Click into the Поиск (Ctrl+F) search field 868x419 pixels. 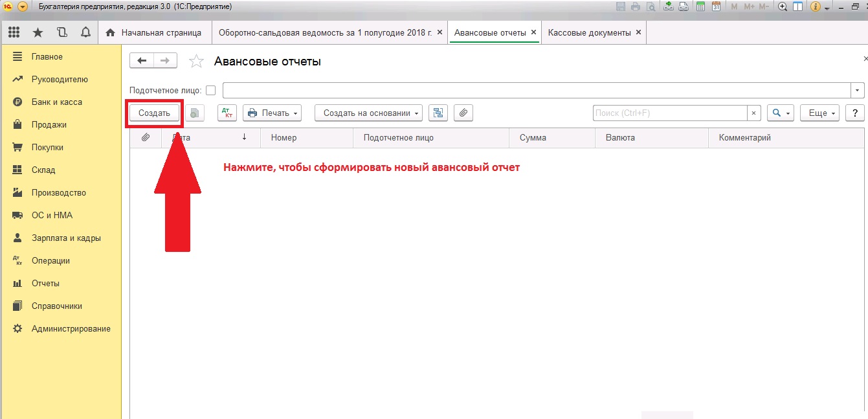pos(669,113)
